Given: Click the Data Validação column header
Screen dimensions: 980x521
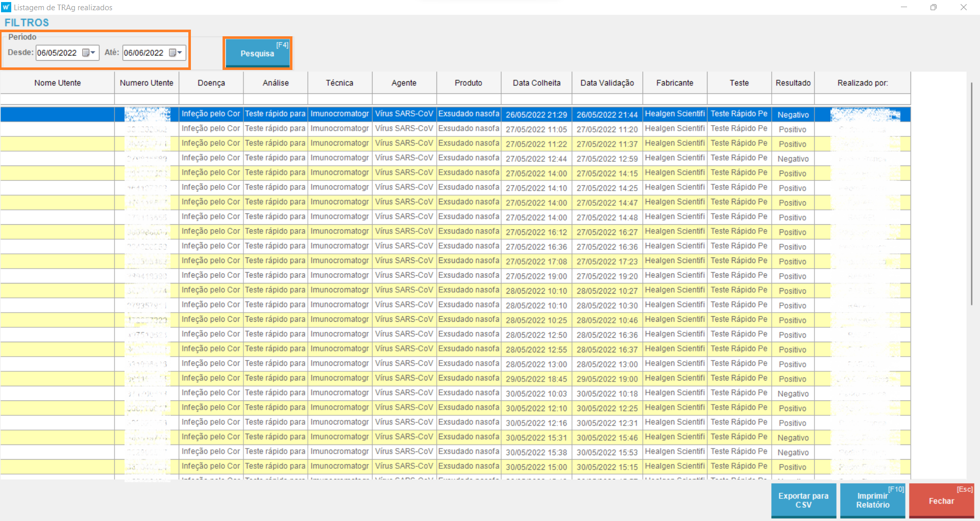Looking at the screenshot, I should coord(607,83).
